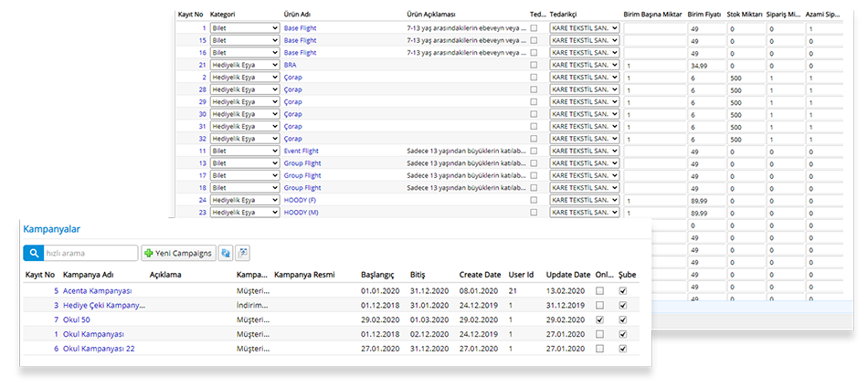Sort by the Kampanya Adı column header
The width and height of the screenshot is (868, 387).
click(89, 274)
